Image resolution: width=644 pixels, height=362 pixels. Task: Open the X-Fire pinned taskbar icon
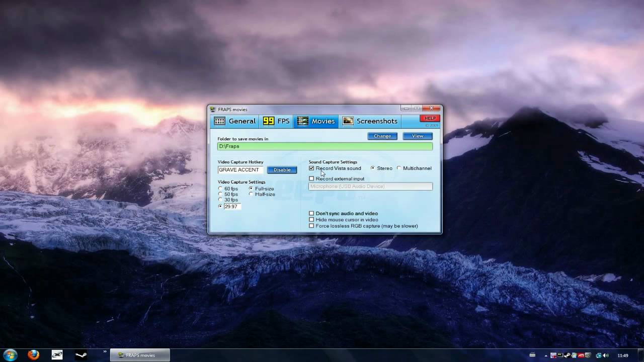[57, 355]
